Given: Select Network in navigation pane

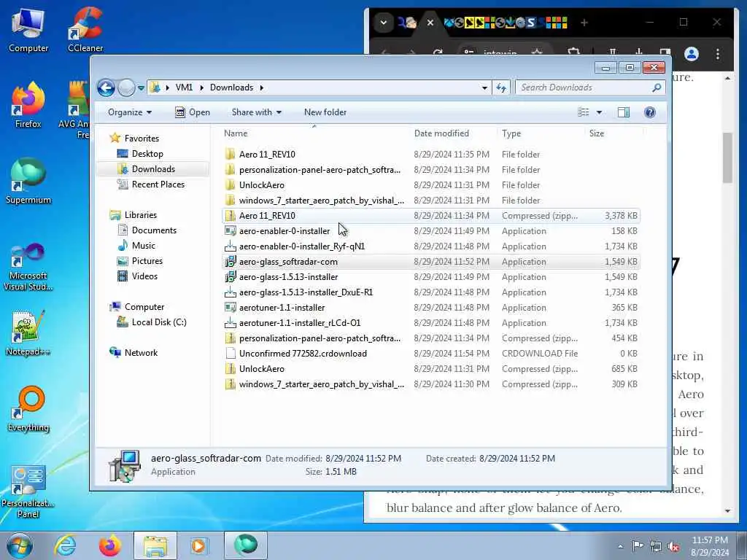Looking at the screenshot, I should coord(141,353).
